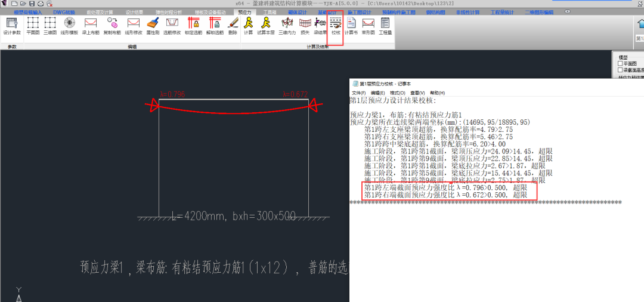Open Notepad 编辑(E) menu
644x302 pixels.
pos(378,93)
